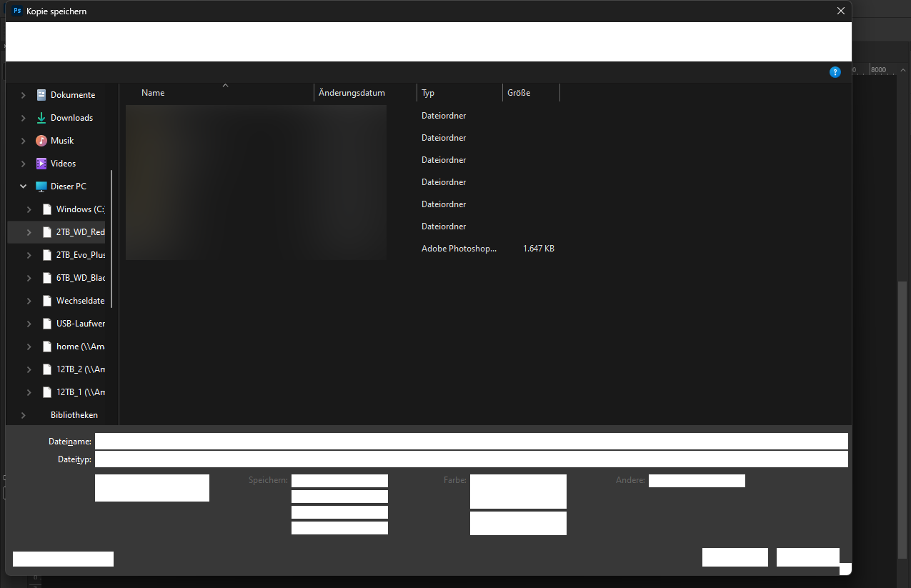Screen dimensions: 911x588
Task: Expand the home network share node
Action: tap(29, 347)
